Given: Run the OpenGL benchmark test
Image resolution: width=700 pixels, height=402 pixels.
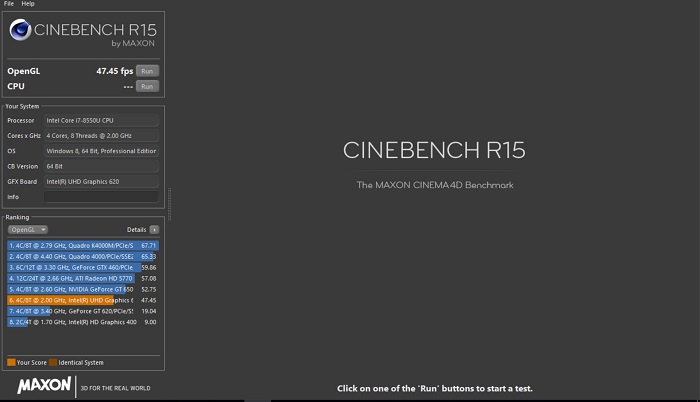Looking at the screenshot, I should (147, 71).
